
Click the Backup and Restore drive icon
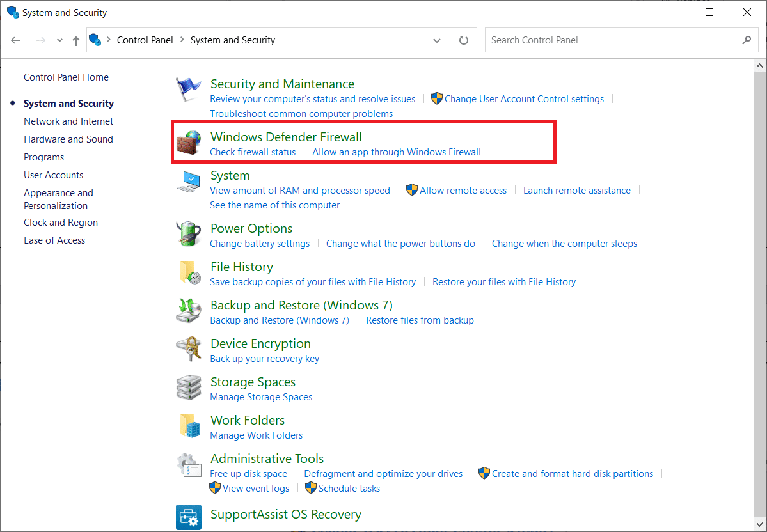point(188,311)
